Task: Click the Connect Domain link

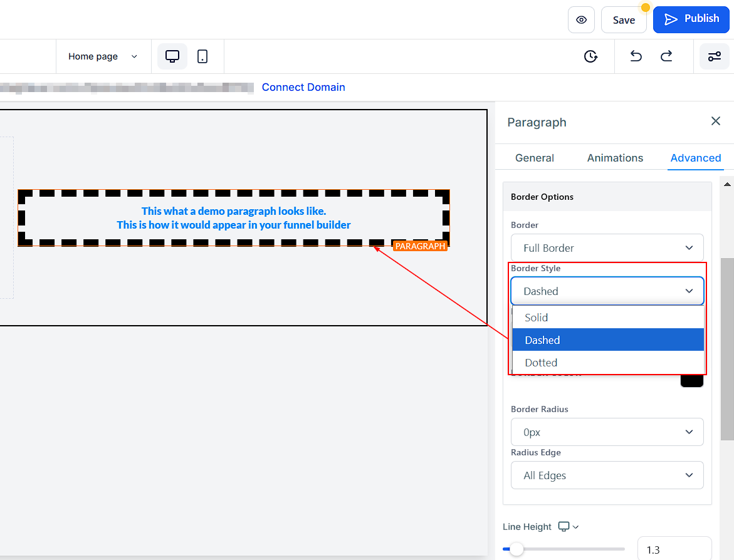Action: pos(303,87)
